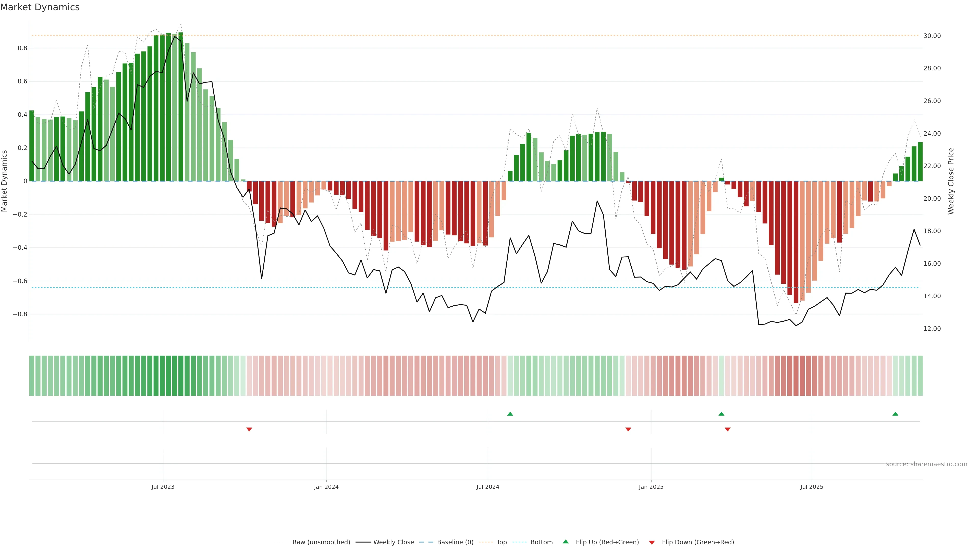Toggle the Bottom legend entry
Viewport: 980px width, 551px height.
(x=541, y=542)
